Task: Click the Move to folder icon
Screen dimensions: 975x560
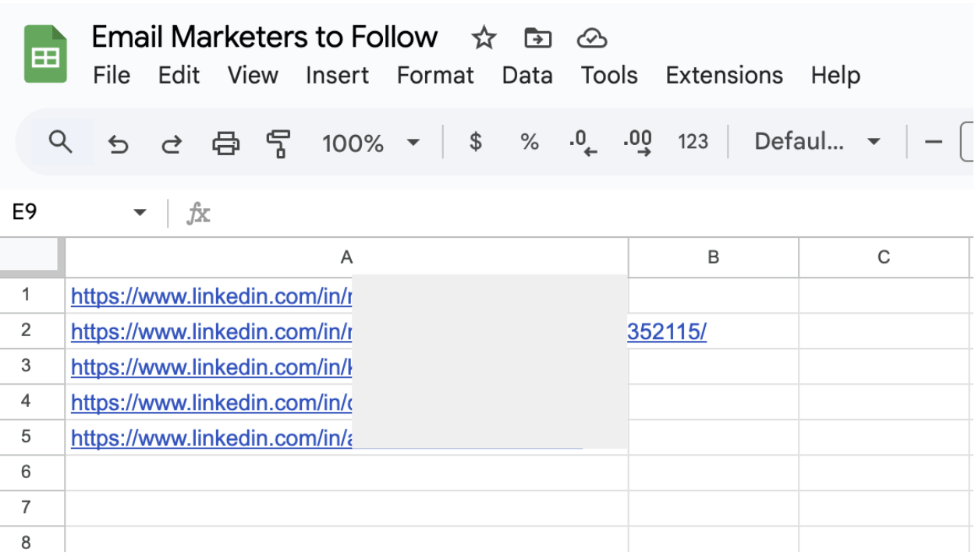Action: [x=537, y=37]
